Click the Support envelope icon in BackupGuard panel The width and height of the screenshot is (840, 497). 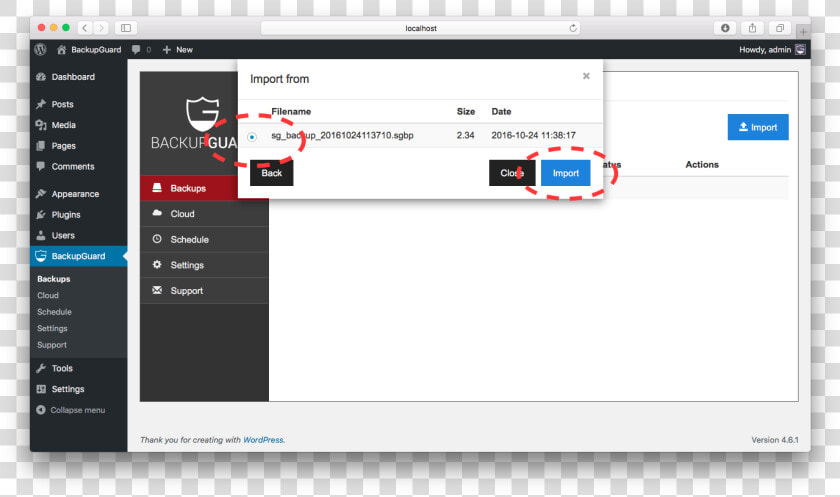[157, 290]
